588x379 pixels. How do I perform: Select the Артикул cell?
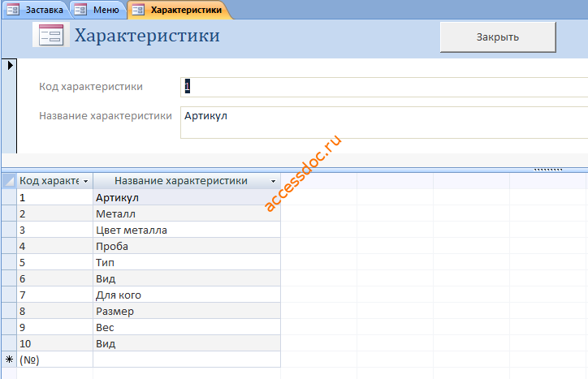pos(186,197)
